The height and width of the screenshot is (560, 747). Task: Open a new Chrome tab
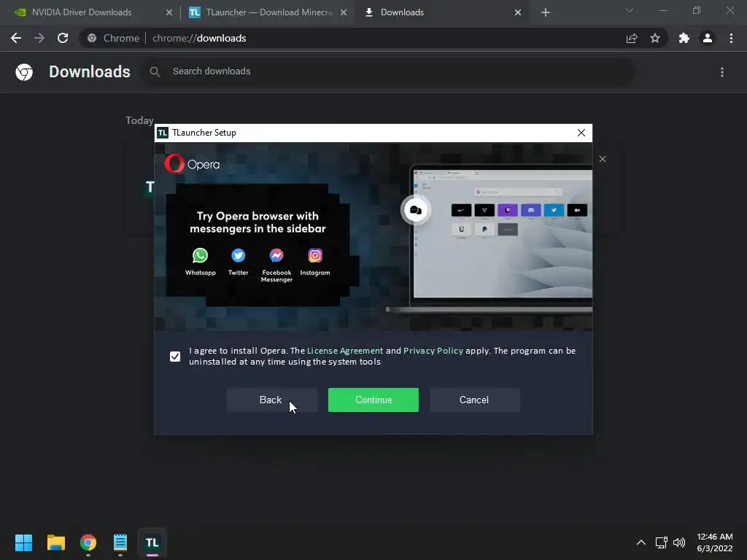coord(546,12)
